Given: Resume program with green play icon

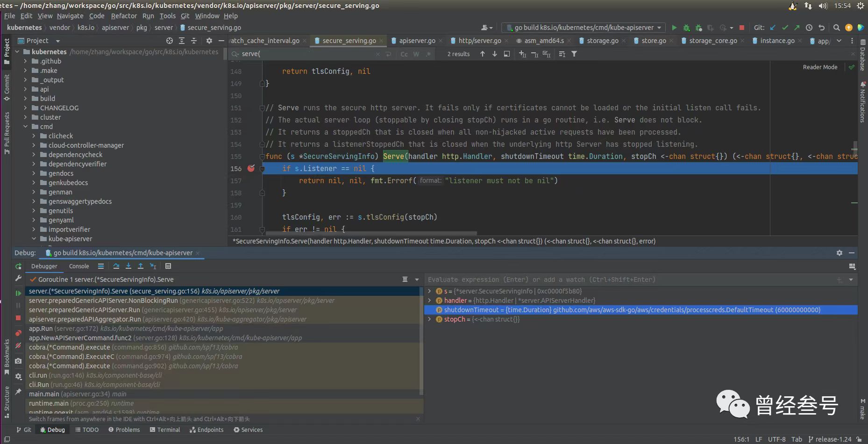Looking at the screenshot, I should coord(18,293).
